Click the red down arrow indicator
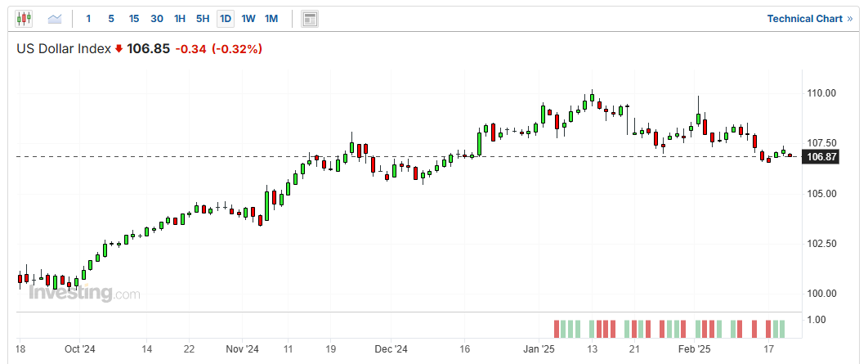The height and width of the screenshot is (364, 868). point(119,49)
